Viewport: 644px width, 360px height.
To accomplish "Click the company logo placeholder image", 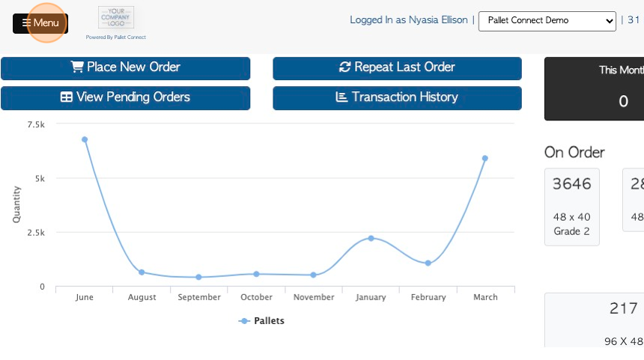I will coord(116,17).
